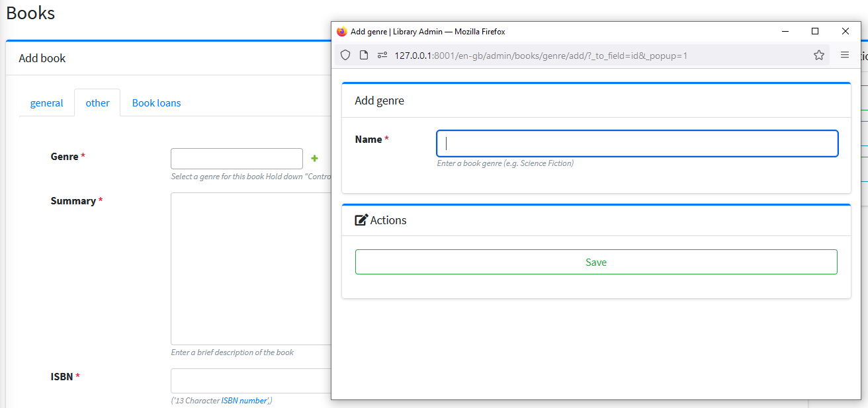868x408 pixels.
Task: Click the Genre select box in Books form
Action: [237, 159]
